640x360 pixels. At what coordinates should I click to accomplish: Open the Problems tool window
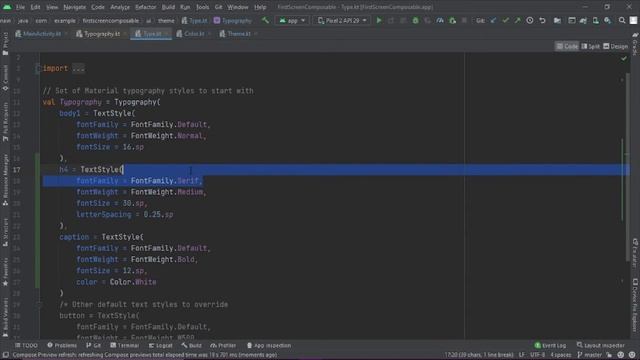coord(62,346)
